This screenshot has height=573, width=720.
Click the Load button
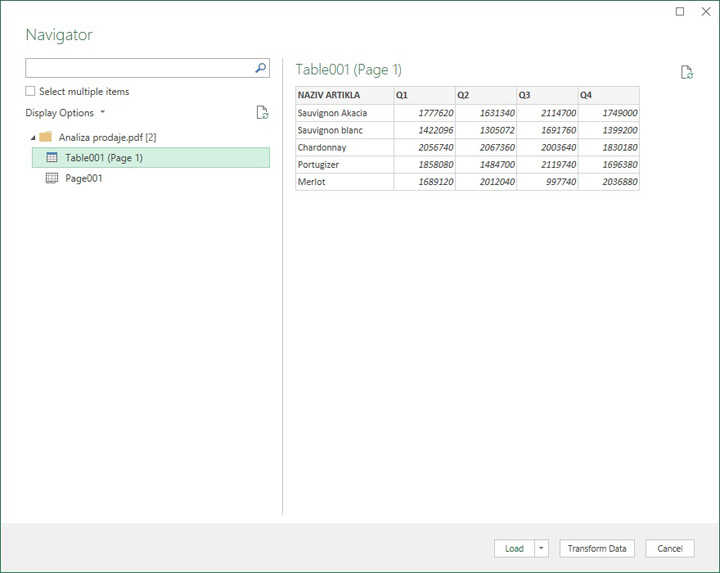pos(514,548)
